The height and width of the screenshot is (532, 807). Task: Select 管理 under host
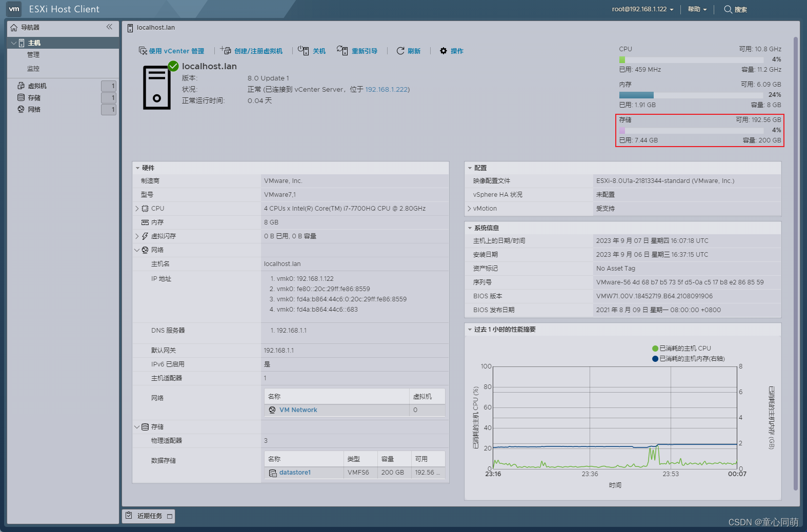click(x=33, y=55)
